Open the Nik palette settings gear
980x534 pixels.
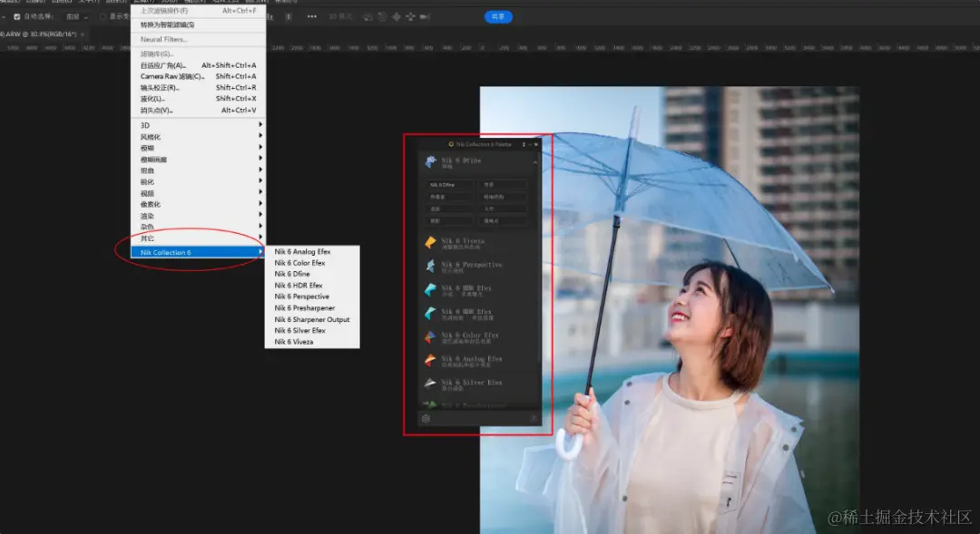pyautogui.click(x=426, y=418)
